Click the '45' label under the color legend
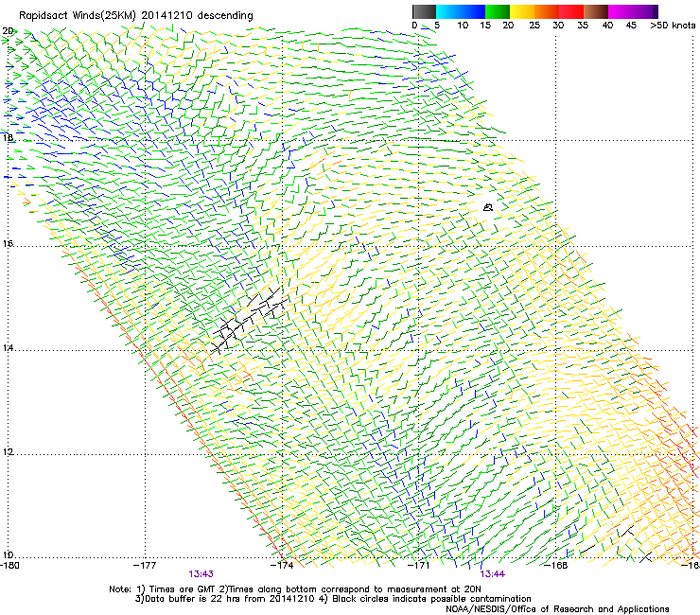This screenshot has height=615, width=700. point(631,26)
